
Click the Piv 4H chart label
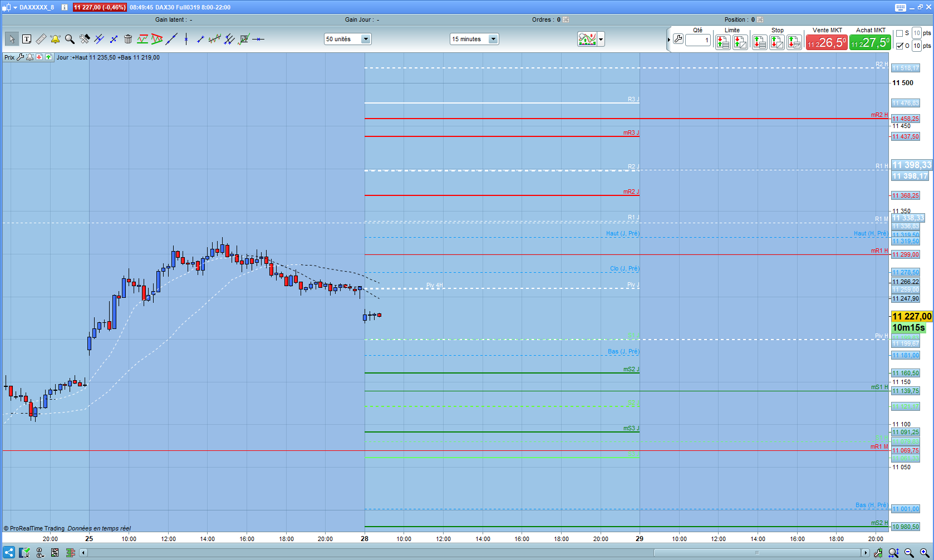(435, 285)
